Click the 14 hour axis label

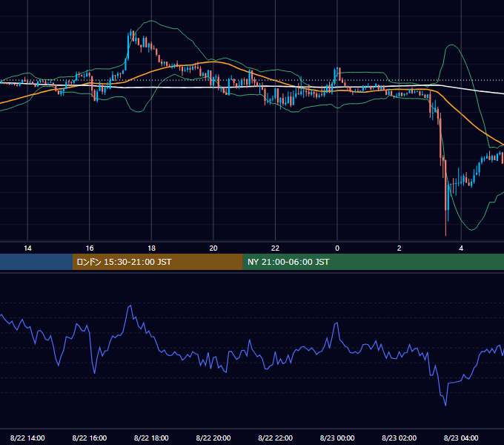[27, 248]
